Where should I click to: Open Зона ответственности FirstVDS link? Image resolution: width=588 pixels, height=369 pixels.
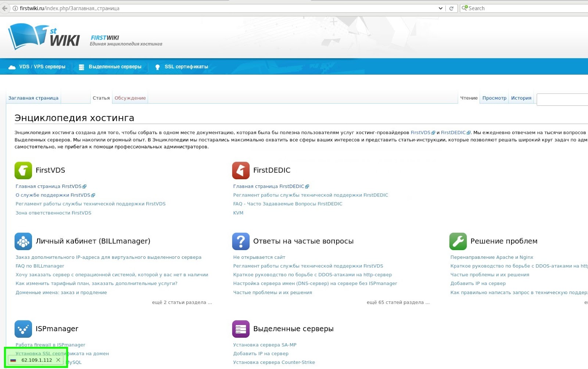click(53, 213)
